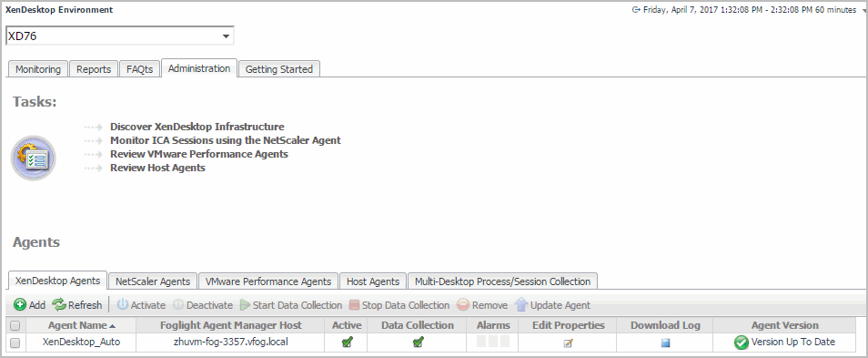Open the NetScaler Agents tab

pos(153,281)
